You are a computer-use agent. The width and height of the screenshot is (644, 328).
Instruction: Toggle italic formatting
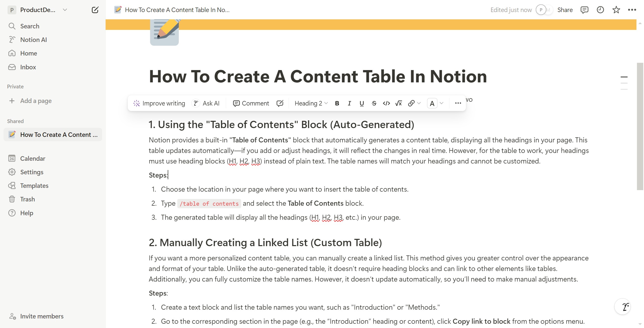349,103
